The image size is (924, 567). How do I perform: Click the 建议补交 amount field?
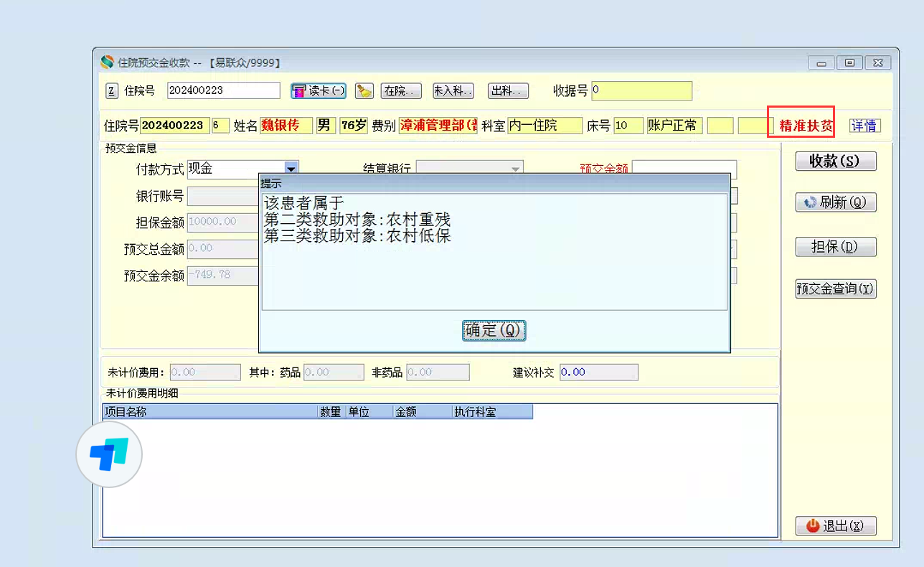click(598, 372)
